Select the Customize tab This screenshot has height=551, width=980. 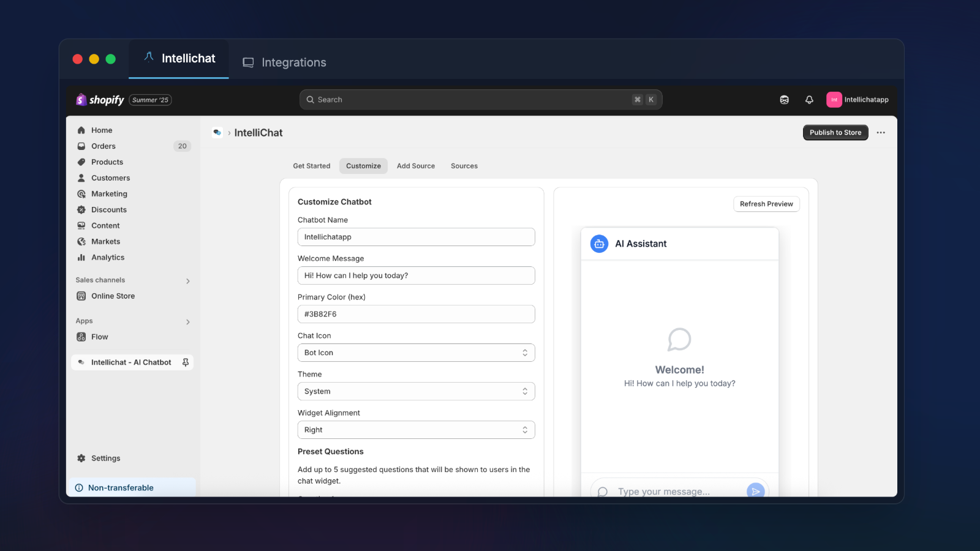click(363, 166)
